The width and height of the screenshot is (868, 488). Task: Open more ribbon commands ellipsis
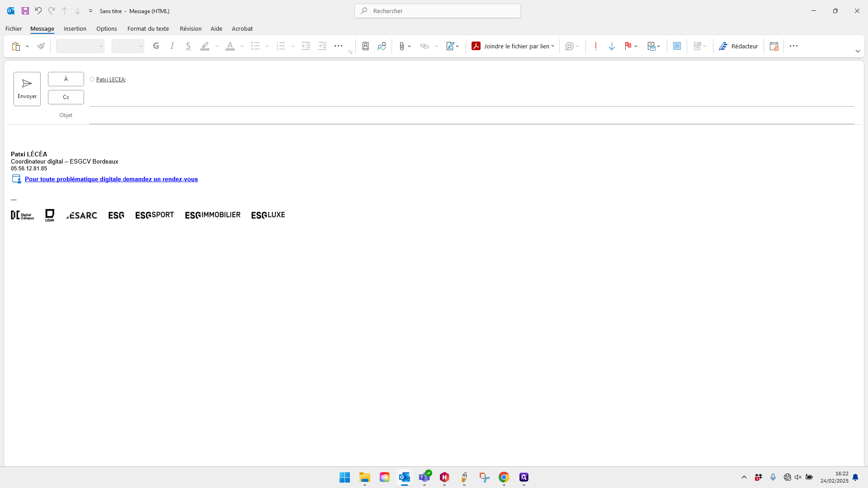[793, 46]
